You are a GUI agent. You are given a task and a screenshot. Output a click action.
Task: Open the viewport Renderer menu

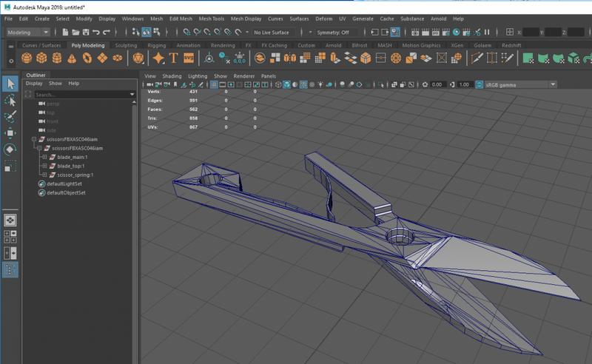coord(244,76)
